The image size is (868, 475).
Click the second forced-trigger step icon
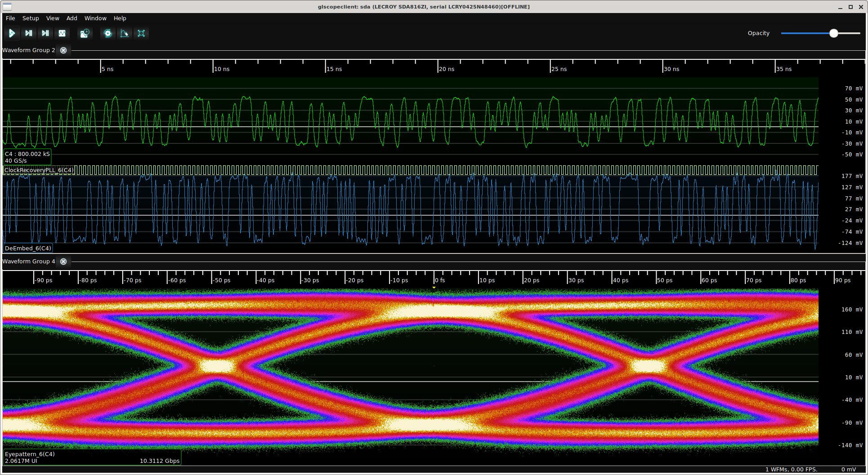(45, 33)
